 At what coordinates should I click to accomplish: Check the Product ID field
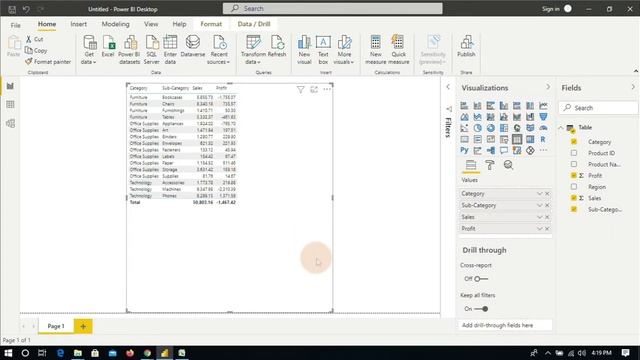[574, 153]
